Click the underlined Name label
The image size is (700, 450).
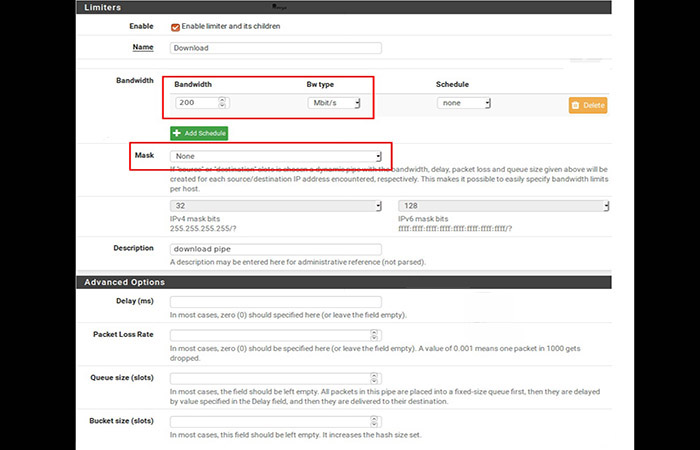[143, 47]
